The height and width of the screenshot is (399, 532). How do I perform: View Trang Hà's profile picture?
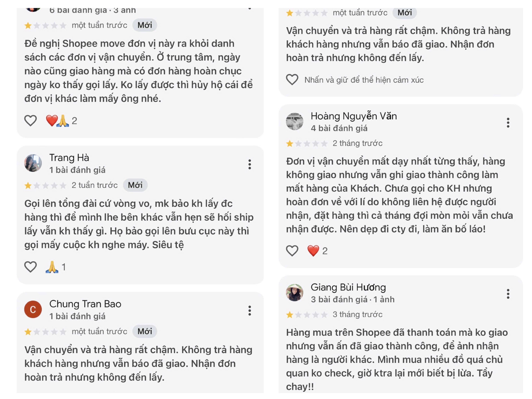pos(33,163)
